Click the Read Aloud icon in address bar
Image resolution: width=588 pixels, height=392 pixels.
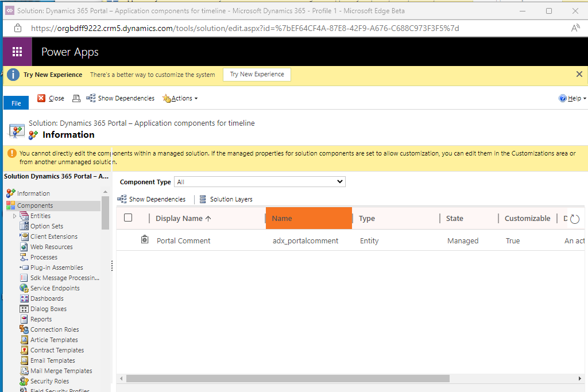coord(575,28)
